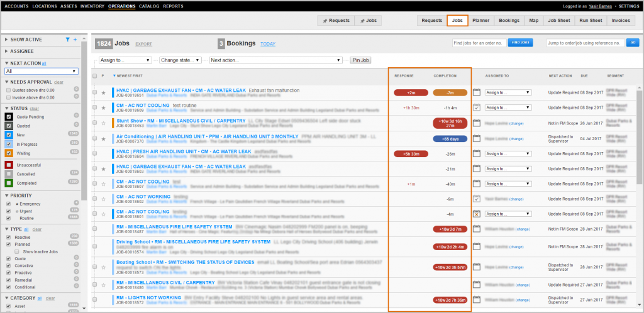Star the HVAC Garbage Exhaust Fan job JOB-00018651
This screenshot has height=313, width=644.
coord(104,93)
